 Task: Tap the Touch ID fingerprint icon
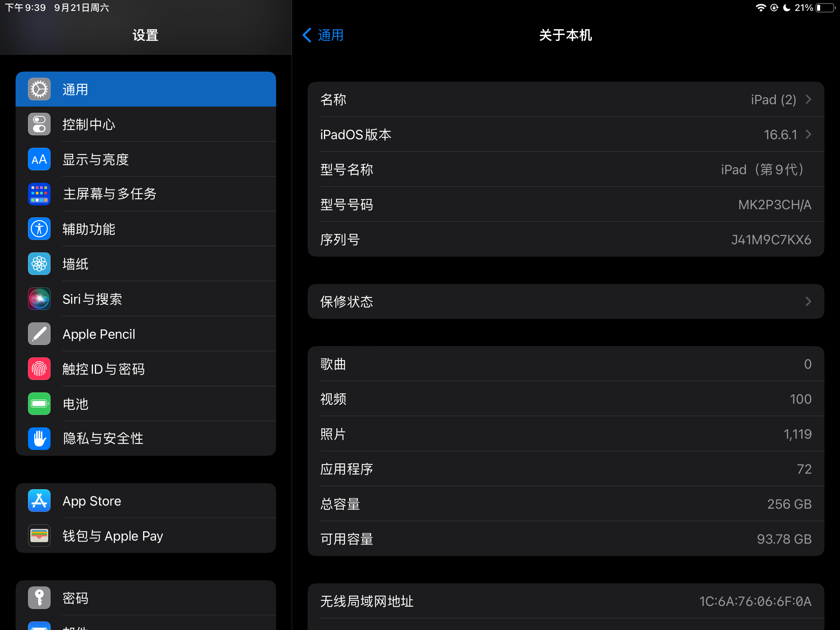pos(39,369)
